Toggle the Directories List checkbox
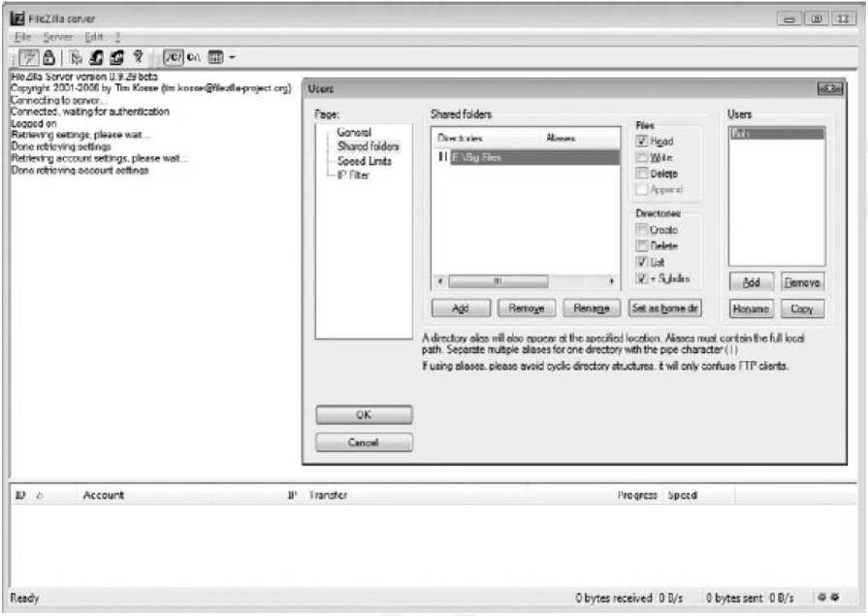Screen dimensions: 868x616 click(642, 262)
